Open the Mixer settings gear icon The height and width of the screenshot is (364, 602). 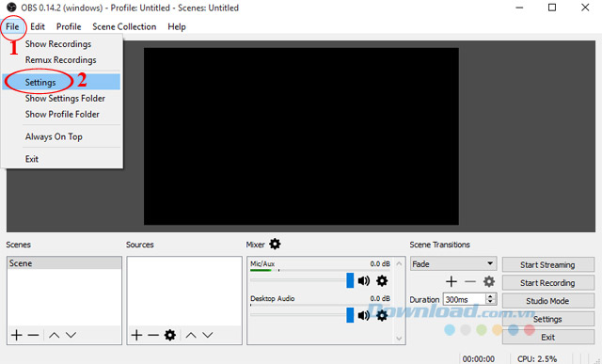click(275, 245)
